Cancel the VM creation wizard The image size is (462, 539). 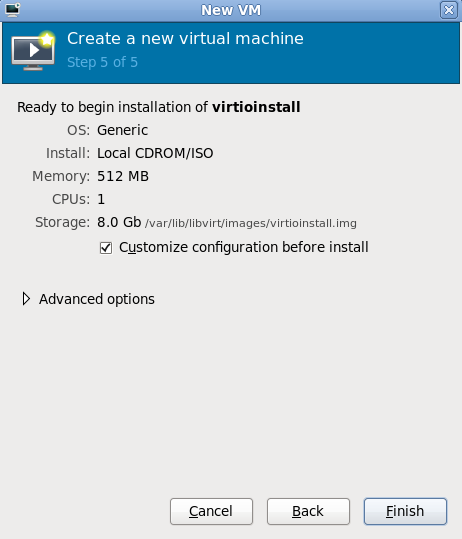coord(211,511)
